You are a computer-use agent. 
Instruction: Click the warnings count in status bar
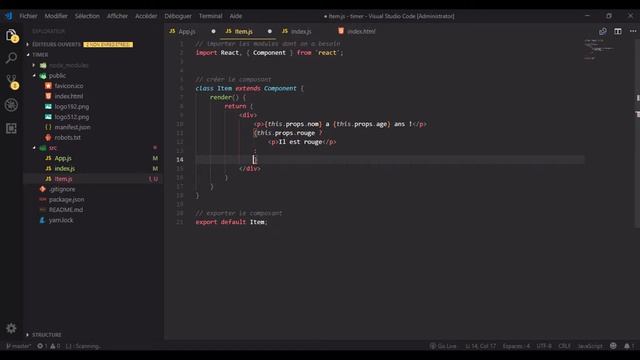click(x=55, y=346)
